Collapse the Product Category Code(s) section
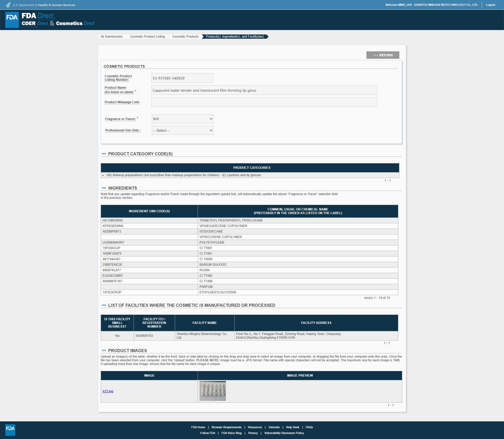 coord(104,154)
